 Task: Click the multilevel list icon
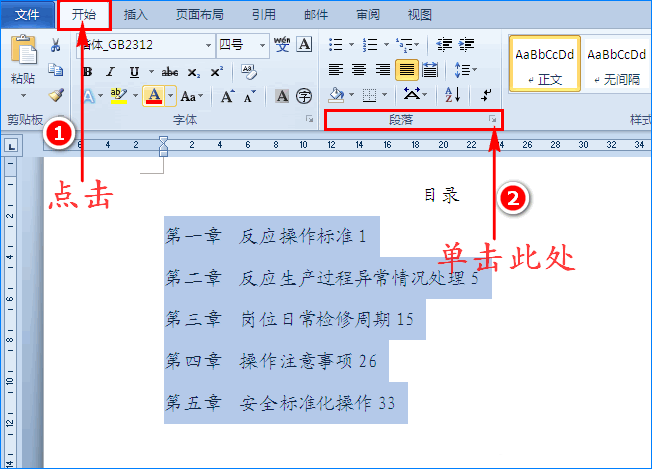tap(408, 44)
